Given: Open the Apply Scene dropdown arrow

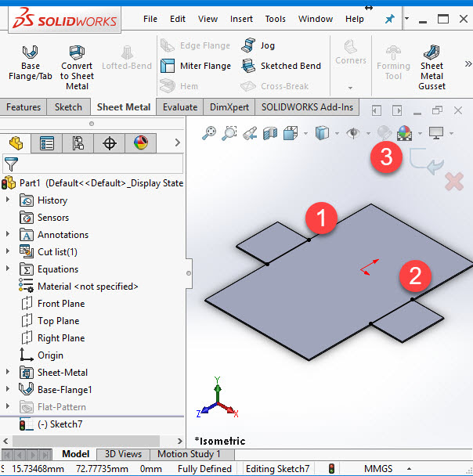Looking at the screenshot, I should [x=421, y=133].
